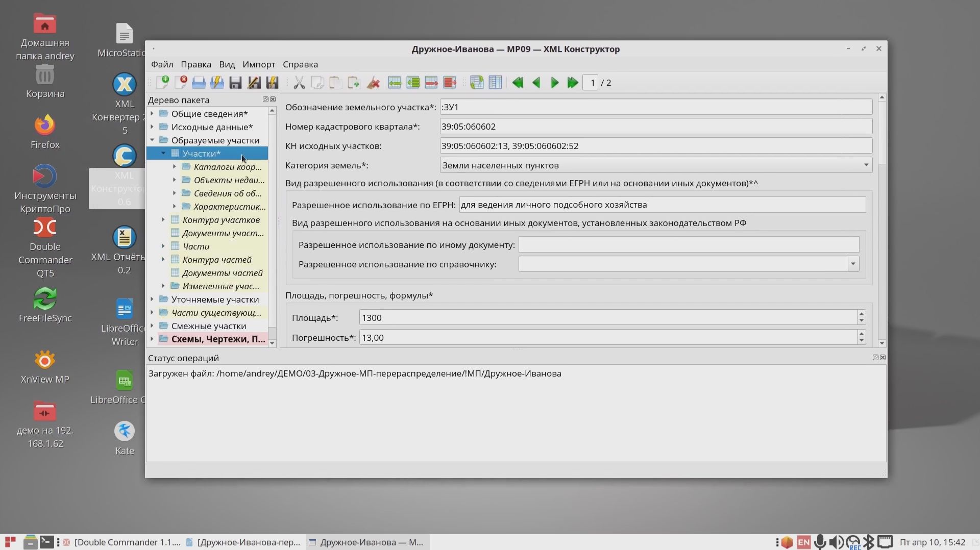Create a new XML document
Viewport: 980px width, 550px height.
point(163,82)
